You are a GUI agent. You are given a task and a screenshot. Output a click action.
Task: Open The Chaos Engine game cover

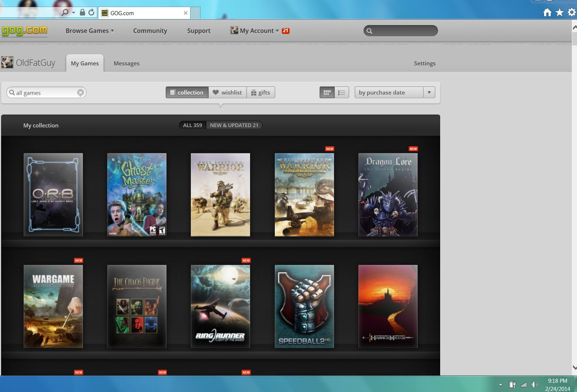pos(137,306)
